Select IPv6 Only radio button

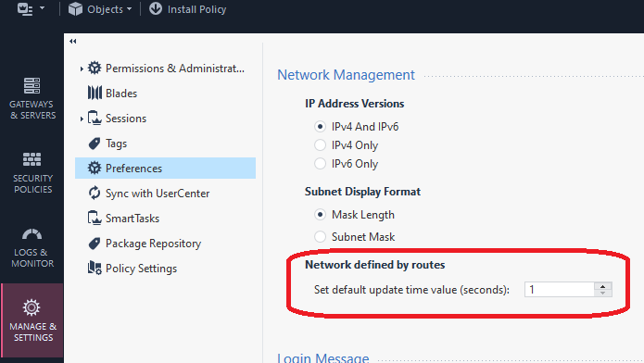pyautogui.click(x=320, y=163)
